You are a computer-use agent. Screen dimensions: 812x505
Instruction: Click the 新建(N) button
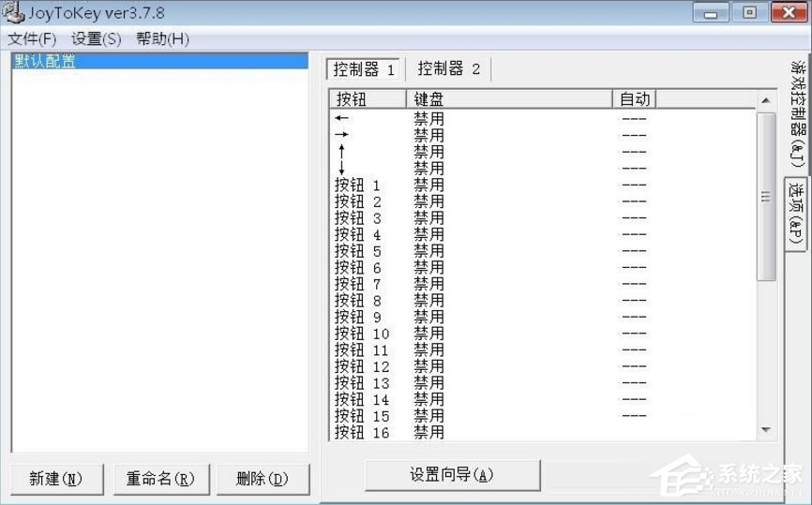[57, 479]
